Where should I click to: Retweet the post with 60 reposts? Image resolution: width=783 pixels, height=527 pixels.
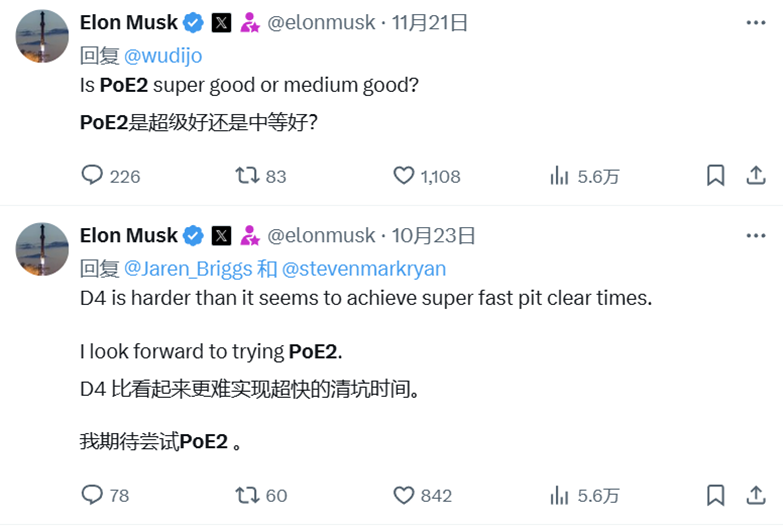pyautogui.click(x=246, y=495)
